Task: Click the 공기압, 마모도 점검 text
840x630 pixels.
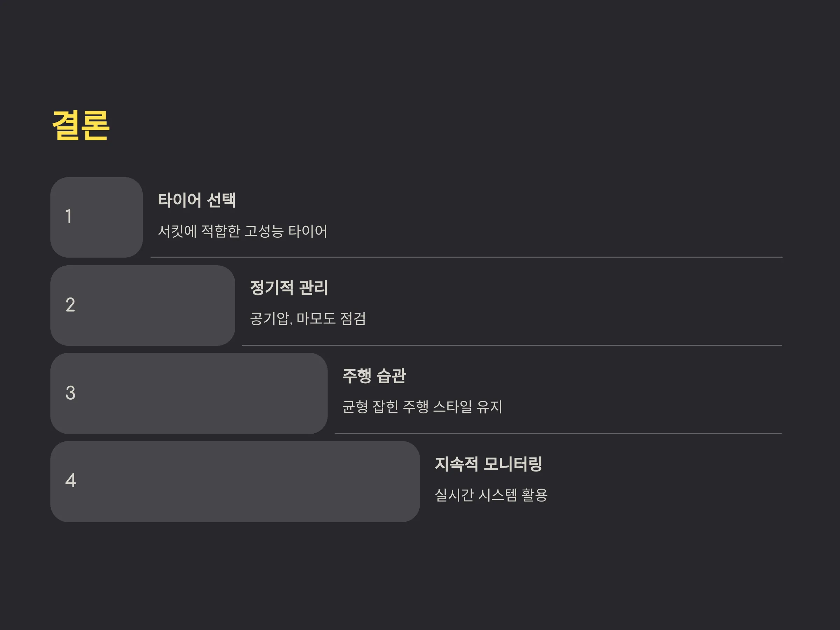Action: (308, 318)
